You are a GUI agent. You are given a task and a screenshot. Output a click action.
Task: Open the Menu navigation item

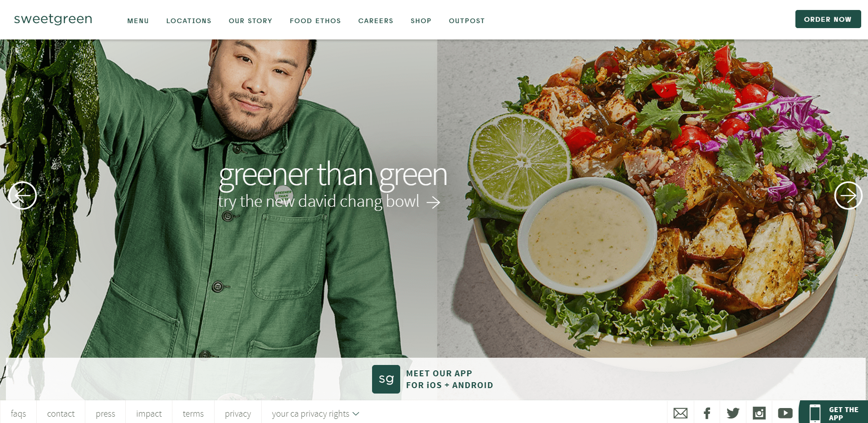click(x=138, y=21)
